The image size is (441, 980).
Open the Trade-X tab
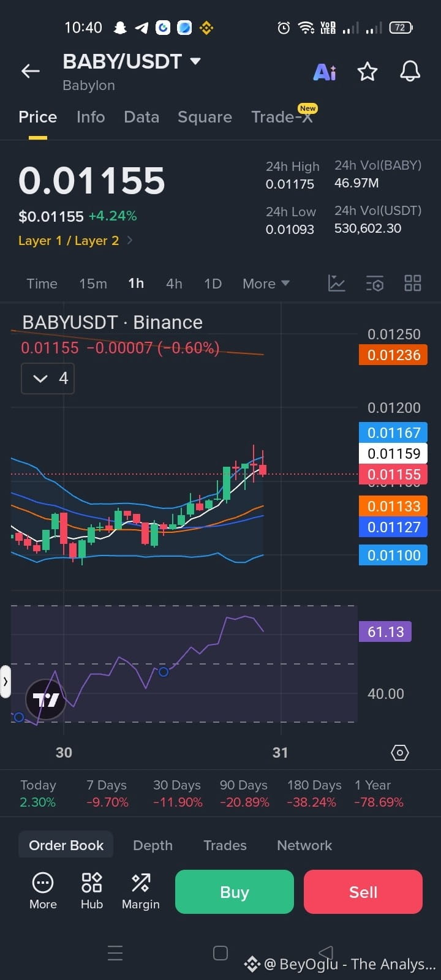tap(282, 117)
